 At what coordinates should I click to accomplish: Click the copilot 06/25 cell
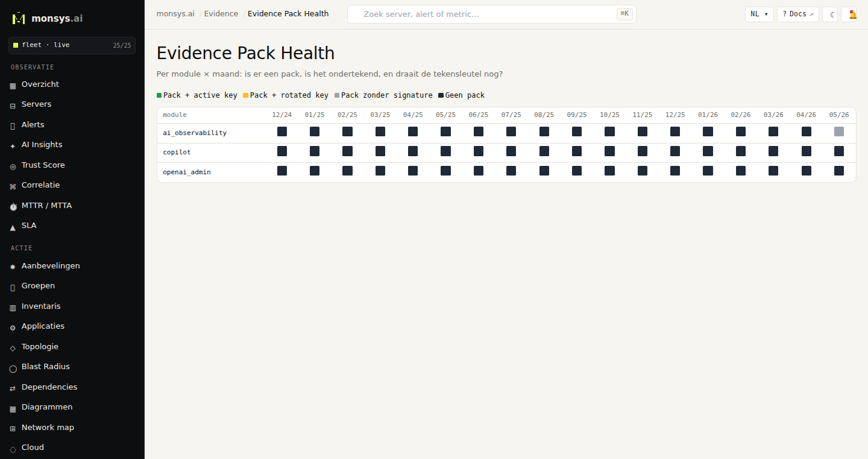[x=479, y=151]
